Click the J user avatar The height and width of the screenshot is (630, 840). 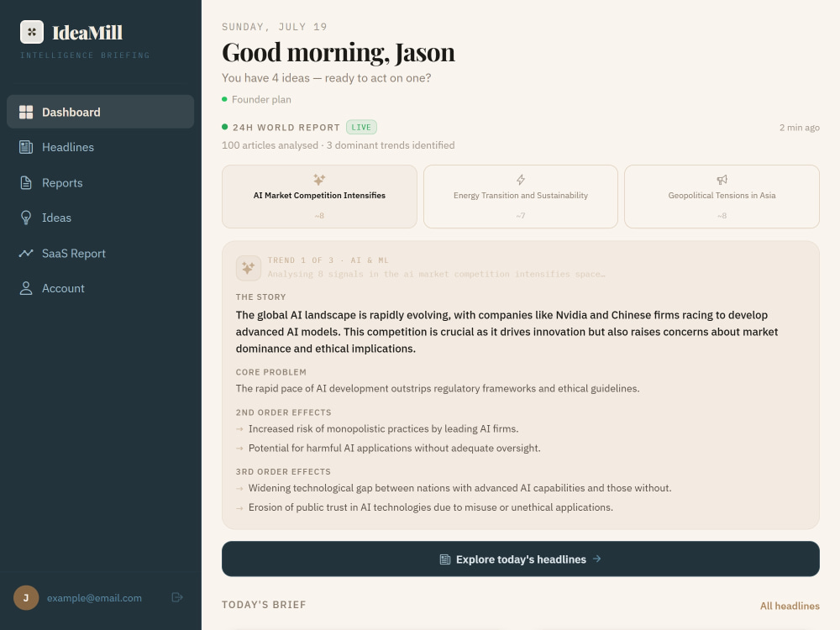click(26, 598)
